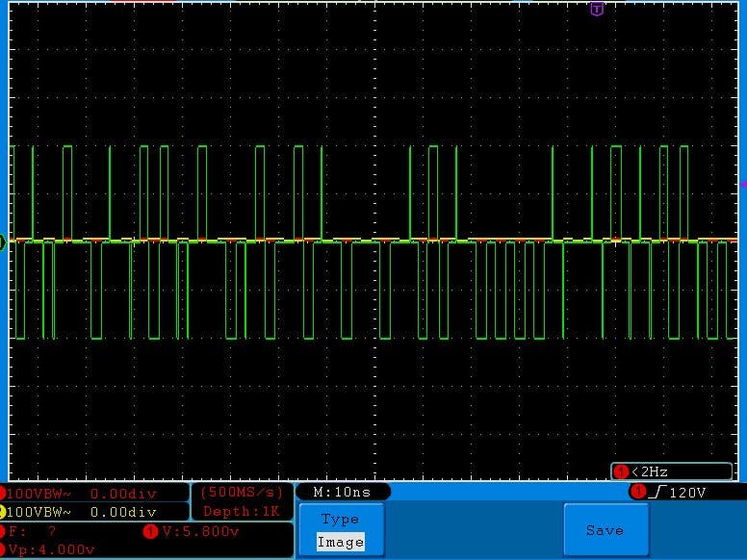The image size is (747, 560).
Task: Click the M:10ns timebase readout
Action: pyautogui.click(x=342, y=492)
